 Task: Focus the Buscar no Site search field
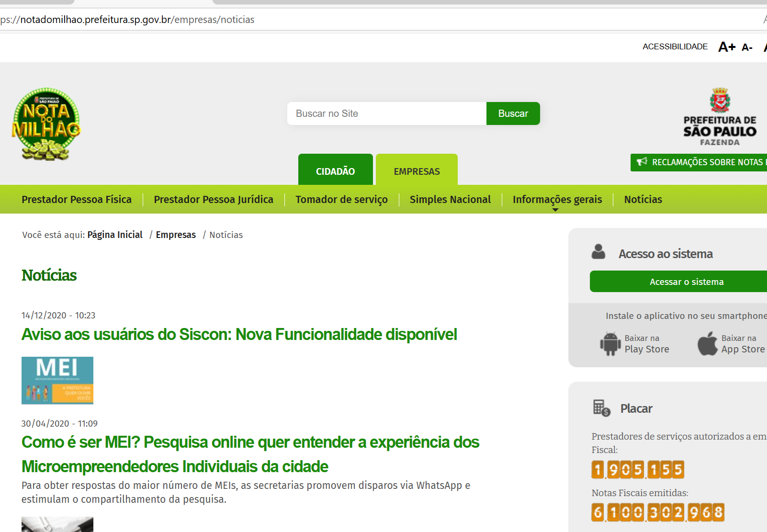[387, 113]
